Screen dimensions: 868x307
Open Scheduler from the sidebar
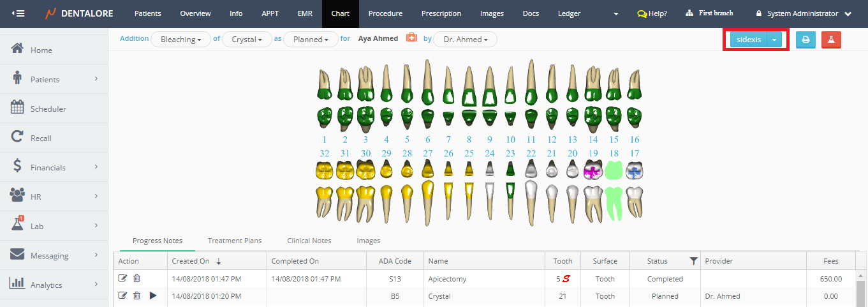[48, 109]
